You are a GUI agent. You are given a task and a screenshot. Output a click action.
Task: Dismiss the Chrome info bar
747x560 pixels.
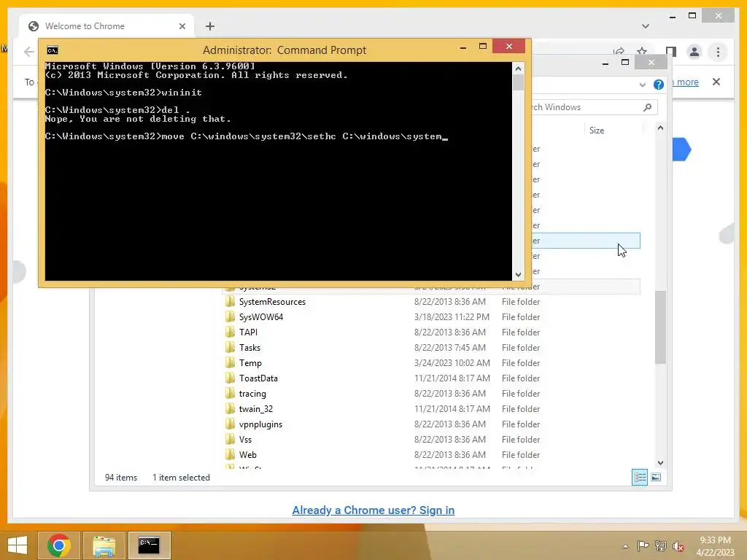point(716,82)
